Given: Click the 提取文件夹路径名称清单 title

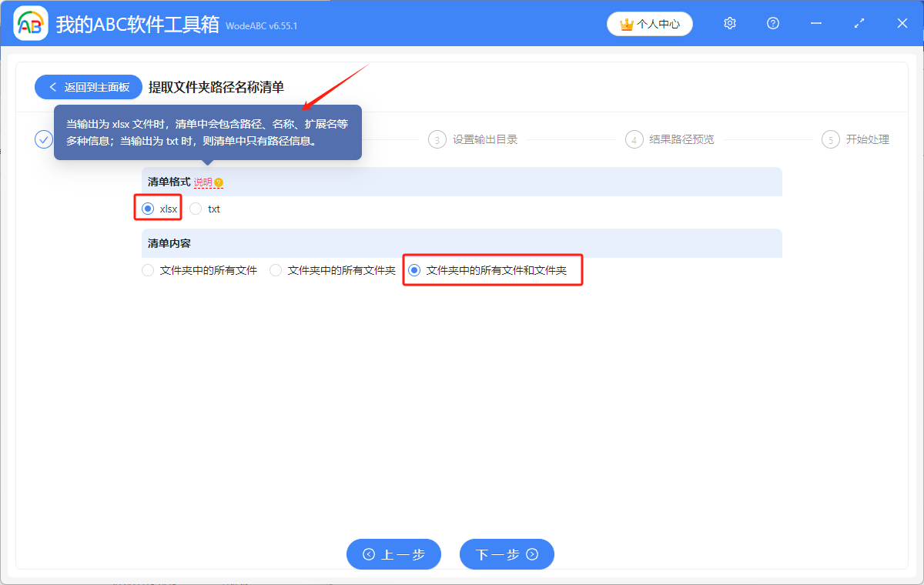Looking at the screenshot, I should coord(215,87).
